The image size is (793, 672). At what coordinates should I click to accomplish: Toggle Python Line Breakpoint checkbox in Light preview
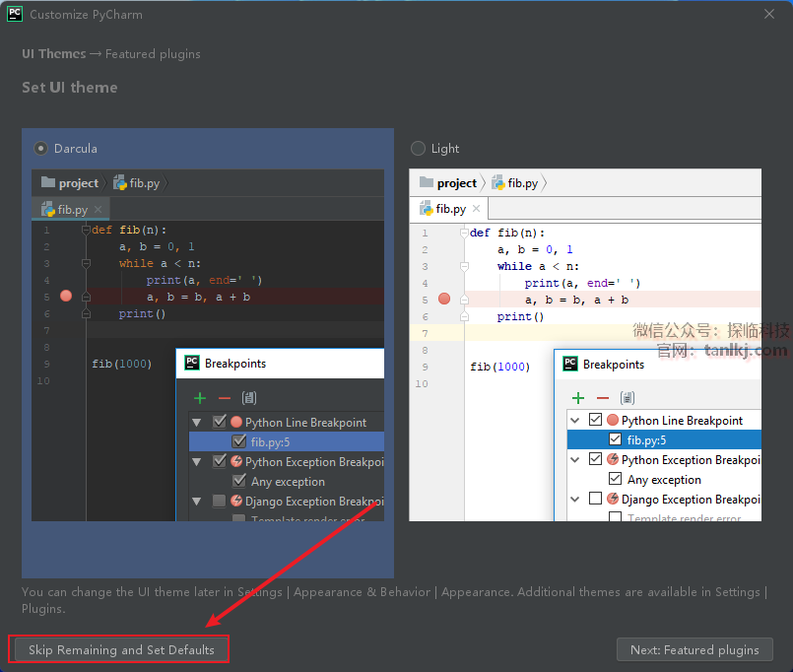tap(595, 420)
